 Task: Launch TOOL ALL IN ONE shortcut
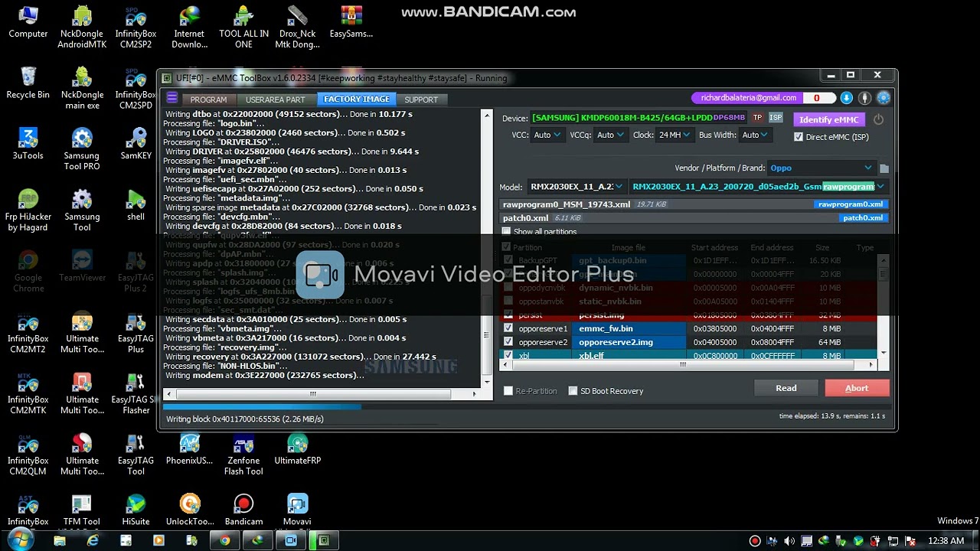coord(243,27)
